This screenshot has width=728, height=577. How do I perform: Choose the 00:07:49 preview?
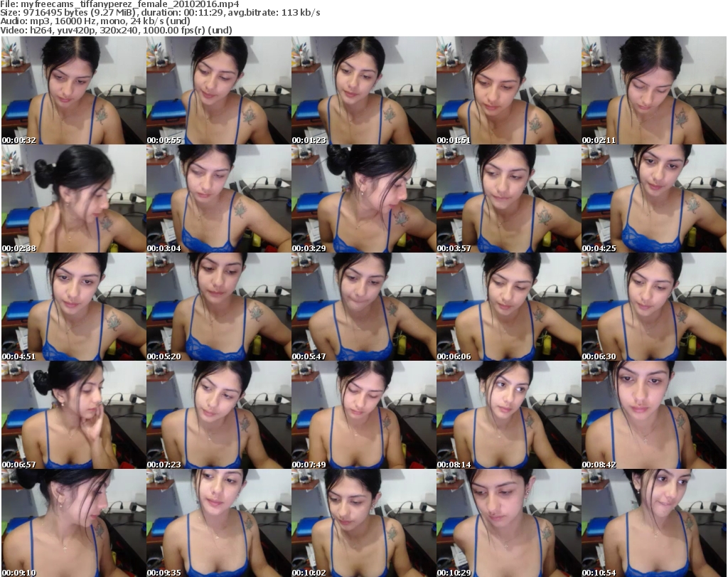click(x=363, y=415)
